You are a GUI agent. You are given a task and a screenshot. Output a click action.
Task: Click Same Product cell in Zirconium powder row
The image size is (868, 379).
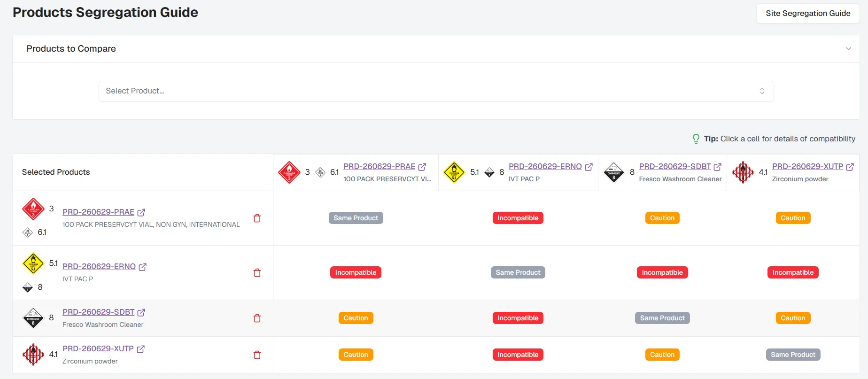pyautogui.click(x=793, y=355)
